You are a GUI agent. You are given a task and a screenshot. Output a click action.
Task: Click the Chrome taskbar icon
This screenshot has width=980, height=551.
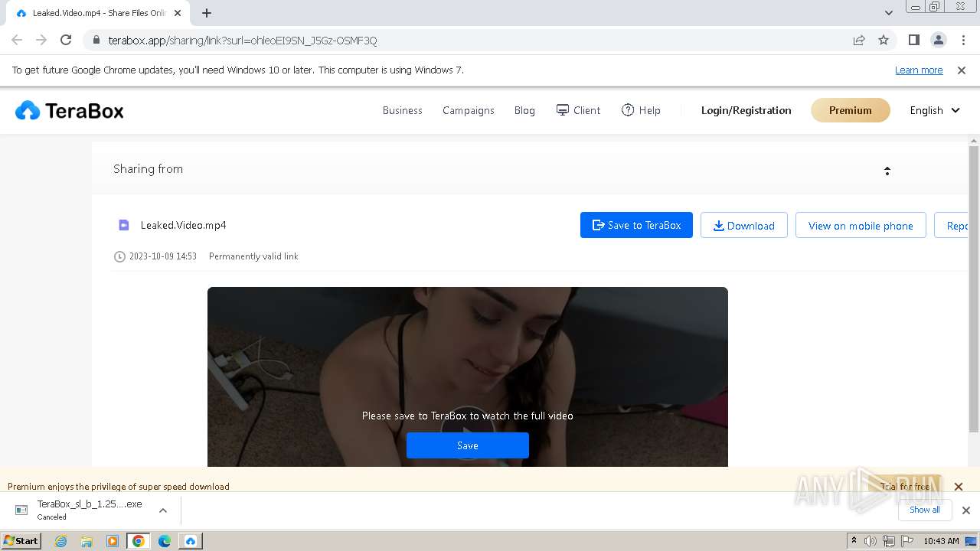139,541
